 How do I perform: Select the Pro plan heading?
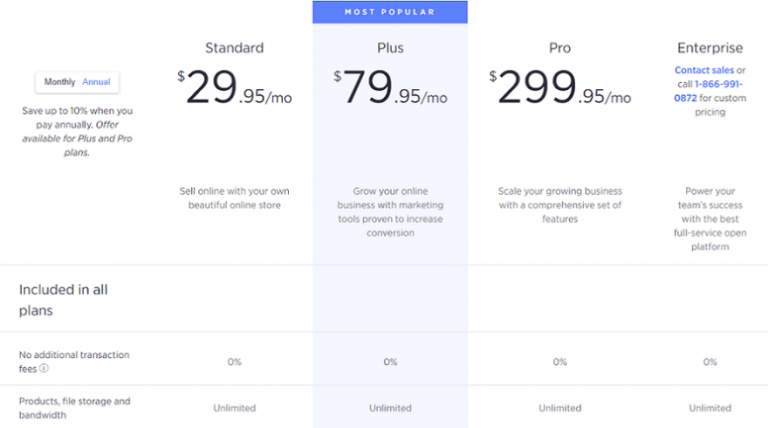[560, 47]
